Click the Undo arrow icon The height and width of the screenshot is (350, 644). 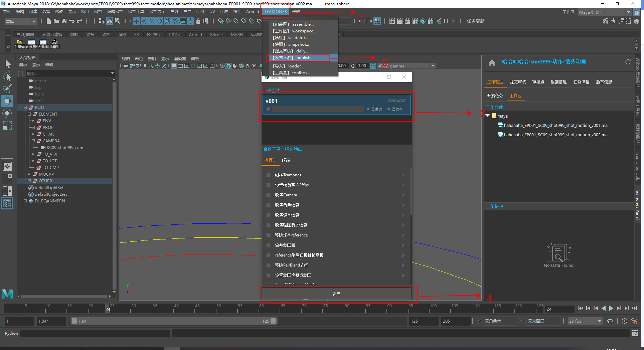72,21
